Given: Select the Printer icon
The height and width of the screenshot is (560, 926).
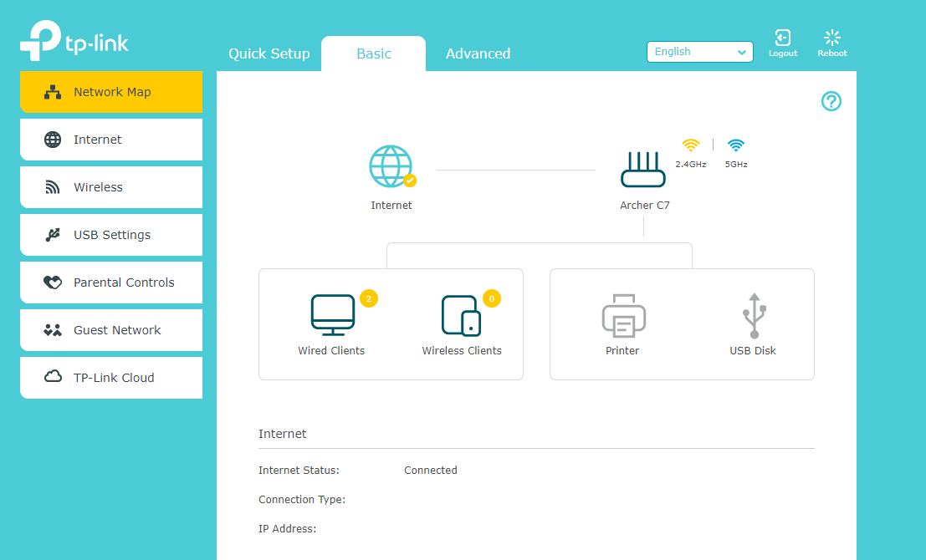Looking at the screenshot, I should coord(624,316).
